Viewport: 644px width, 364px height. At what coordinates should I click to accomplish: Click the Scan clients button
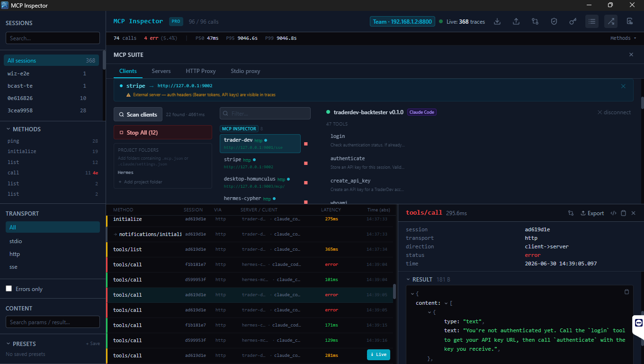point(138,114)
